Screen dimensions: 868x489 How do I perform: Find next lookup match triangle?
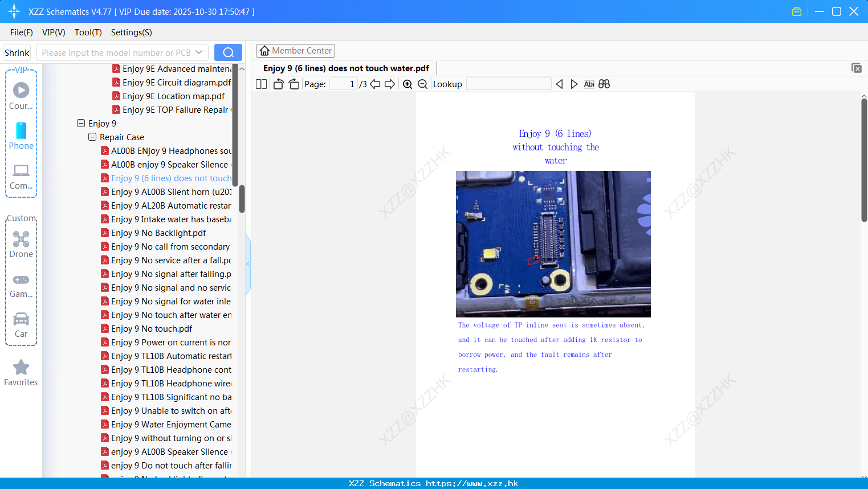574,84
